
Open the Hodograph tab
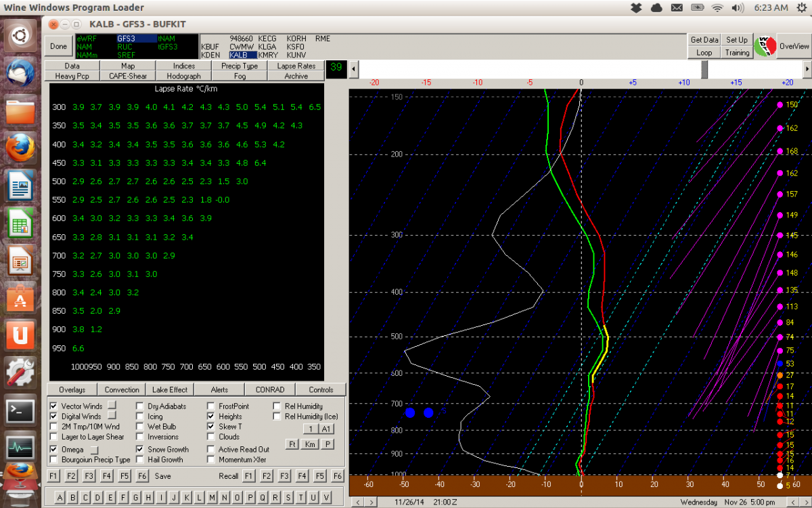pyautogui.click(x=184, y=76)
